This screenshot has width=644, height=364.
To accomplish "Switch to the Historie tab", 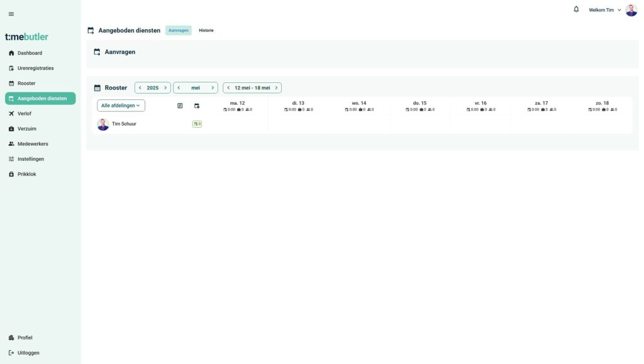I will 206,30.
